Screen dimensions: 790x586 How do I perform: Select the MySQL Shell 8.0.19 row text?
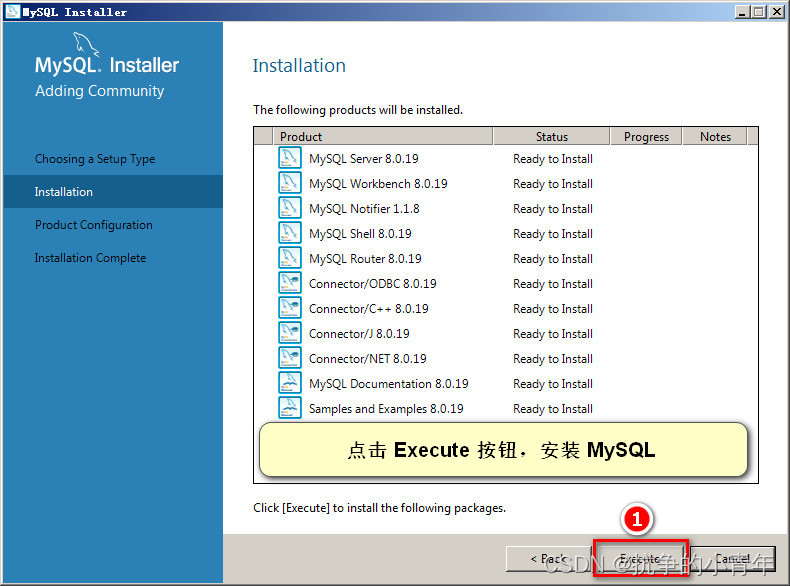click(x=360, y=234)
